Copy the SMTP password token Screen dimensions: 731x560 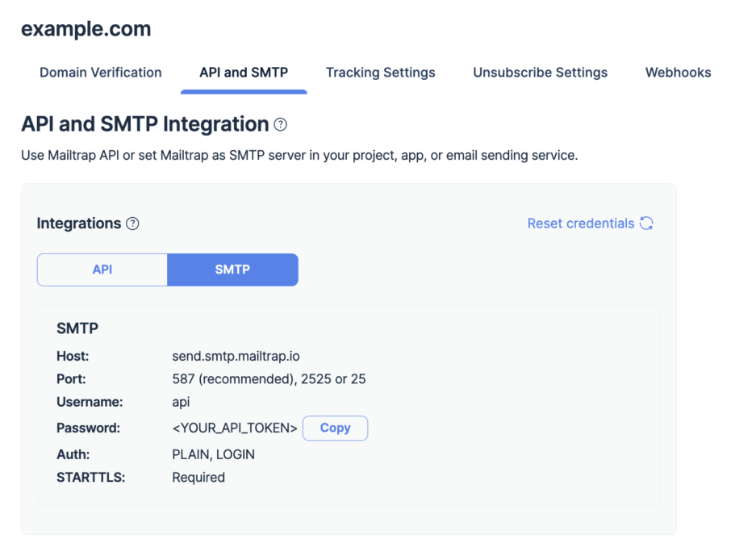click(x=335, y=428)
